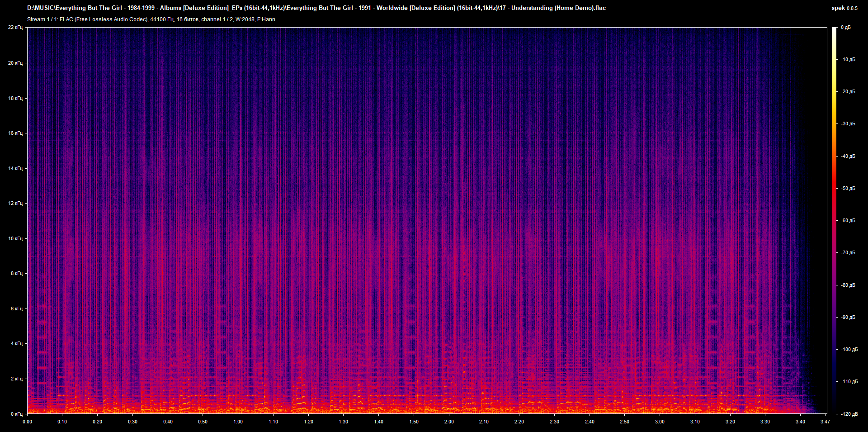Click the '-80 дБ' level label
868x432 pixels.
coord(848,285)
